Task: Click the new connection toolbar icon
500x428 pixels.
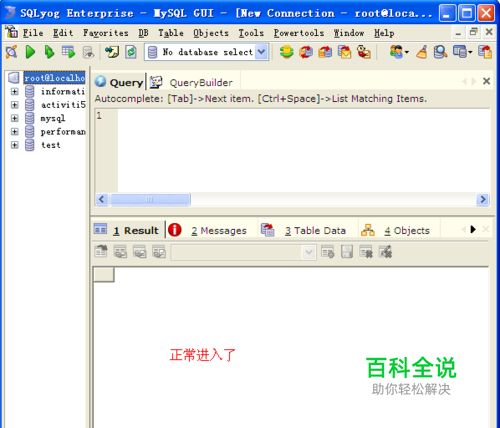Action: [12, 52]
